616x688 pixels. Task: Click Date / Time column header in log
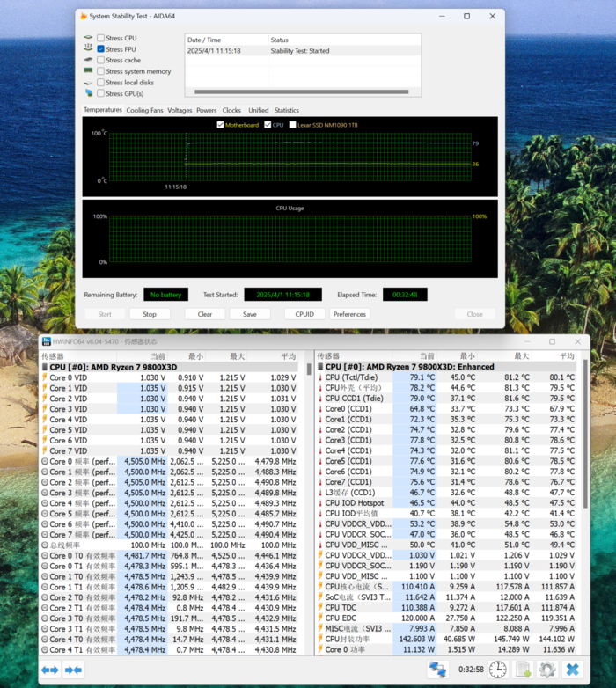tap(226, 40)
